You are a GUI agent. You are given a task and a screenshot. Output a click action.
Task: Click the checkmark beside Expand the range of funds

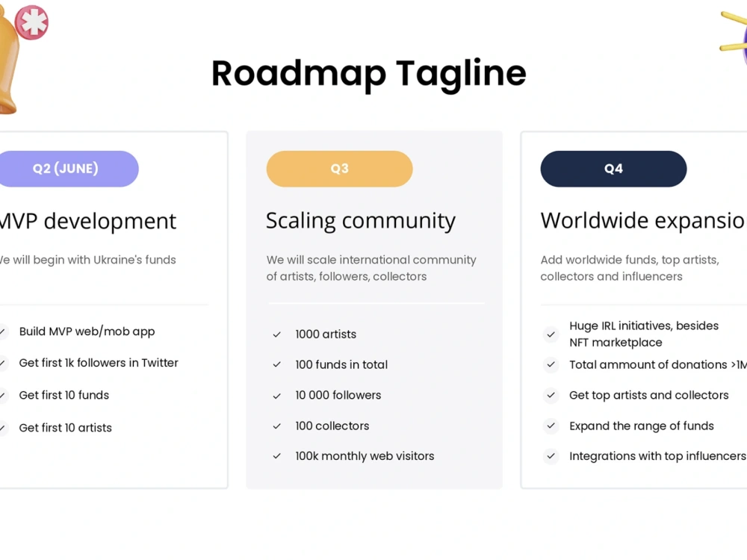(x=551, y=426)
